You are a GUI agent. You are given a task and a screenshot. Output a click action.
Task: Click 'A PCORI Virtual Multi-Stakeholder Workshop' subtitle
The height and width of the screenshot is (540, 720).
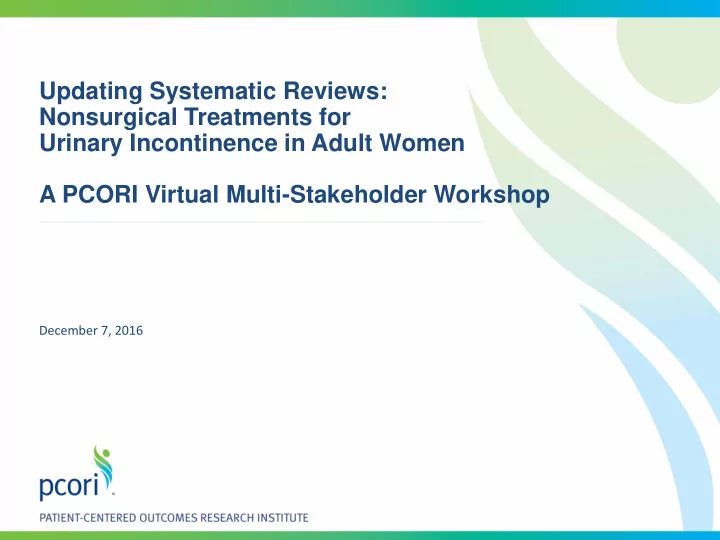294,194
